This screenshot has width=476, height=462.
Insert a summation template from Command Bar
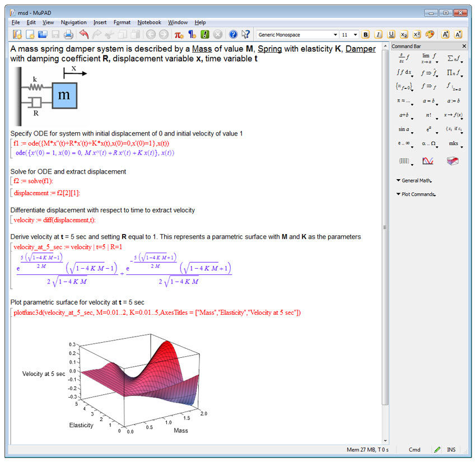(x=454, y=57)
